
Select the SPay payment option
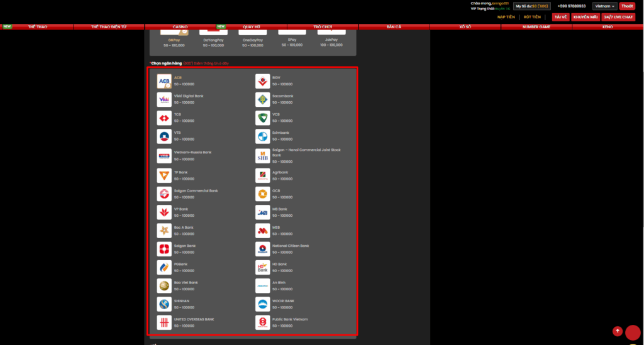[292, 38]
